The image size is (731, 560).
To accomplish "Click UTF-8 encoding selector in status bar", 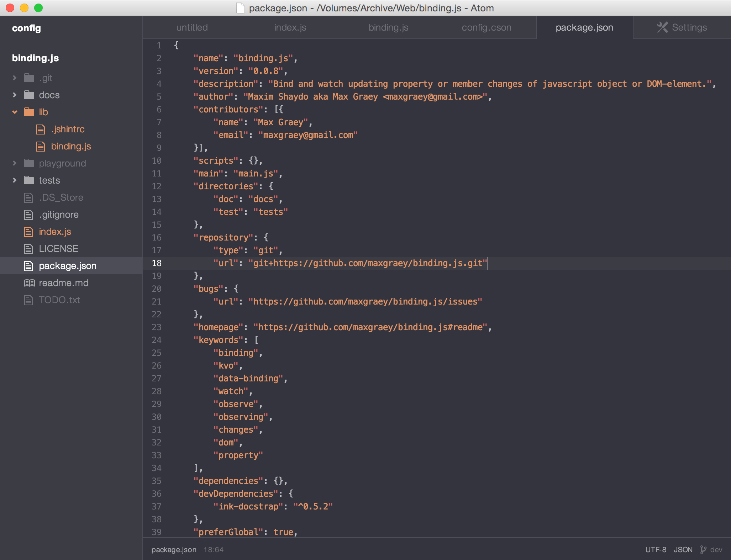I will (x=656, y=550).
